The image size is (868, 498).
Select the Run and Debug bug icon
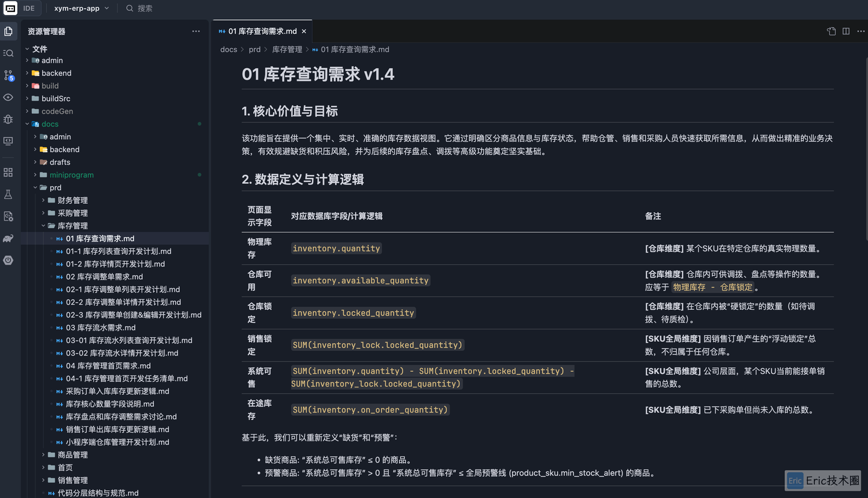tap(8, 119)
